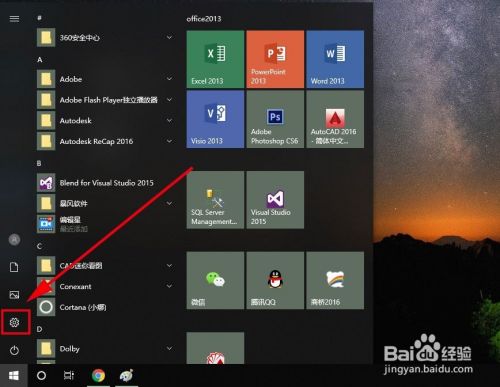Image resolution: width=500 pixels, height=387 pixels.
Task: Launch PowerPoint 2013 tile
Action: coord(275,59)
